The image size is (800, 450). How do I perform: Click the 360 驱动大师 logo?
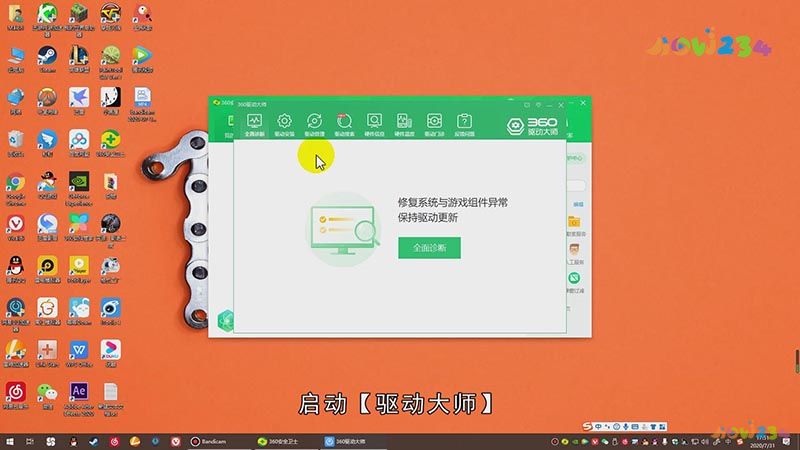pyautogui.click(x=532, y=126)
